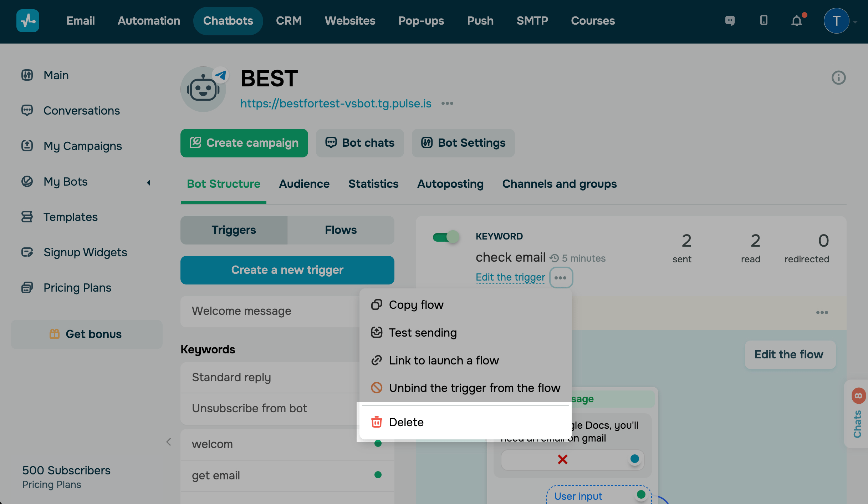Click the trash icon beside Delete
868x504 pixels.
(377, 422)
